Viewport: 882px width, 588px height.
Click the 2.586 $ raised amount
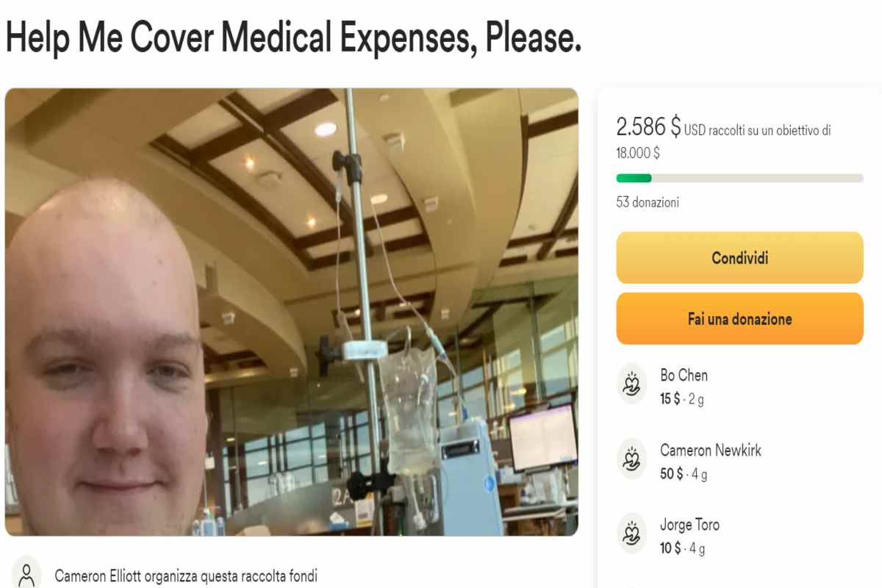(x=648, y=126)
